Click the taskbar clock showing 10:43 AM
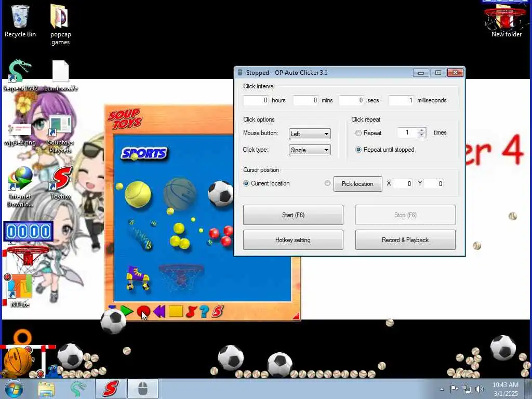Viewport: 532px width, 399px height. point(506,389)
